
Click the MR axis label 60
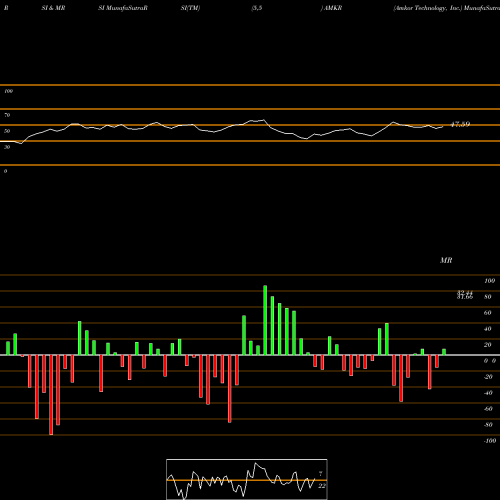point(488,313)
